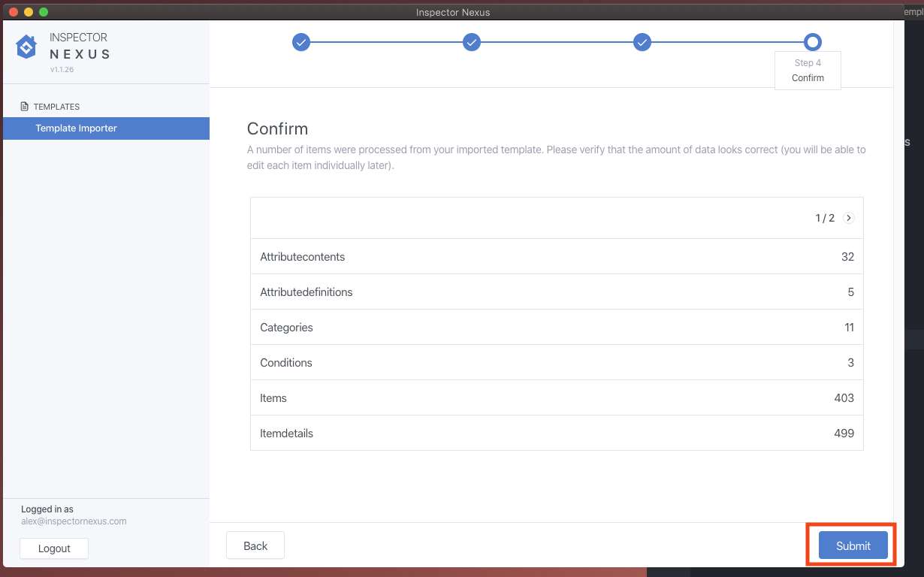Go to next page of the results table
The image size is (924, 577).
(x=848, y=218)
